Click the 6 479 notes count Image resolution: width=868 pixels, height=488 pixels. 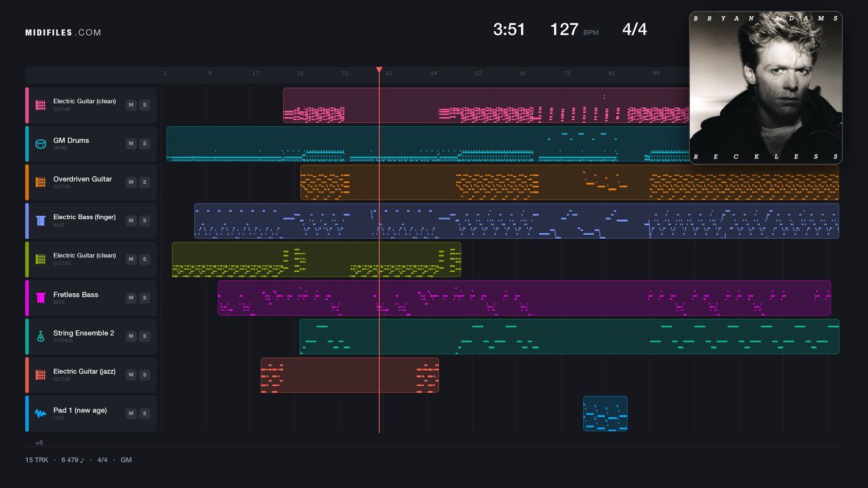pyautogui.click(x=73, y=460)
